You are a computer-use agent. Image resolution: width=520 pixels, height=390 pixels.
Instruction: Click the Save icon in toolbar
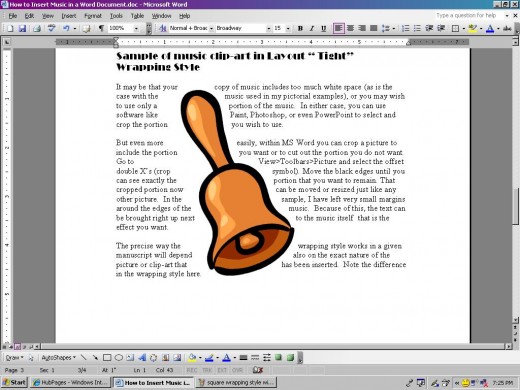[22, 29]
